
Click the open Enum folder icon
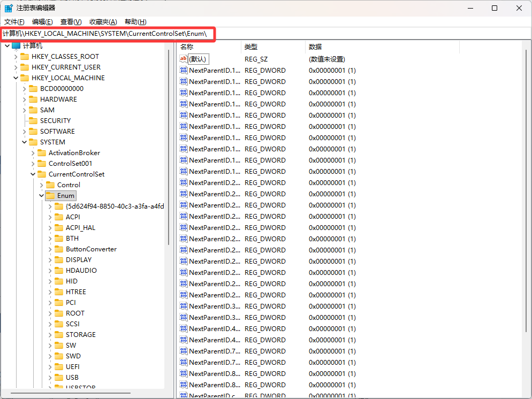click(50, 196)
